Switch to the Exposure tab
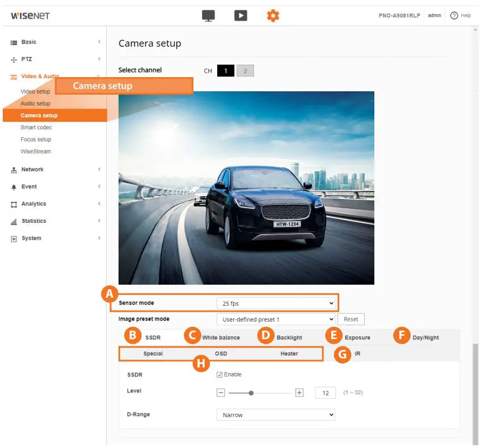Image resolution: width=481 pixels, height=448 pixels. point(357,337)
